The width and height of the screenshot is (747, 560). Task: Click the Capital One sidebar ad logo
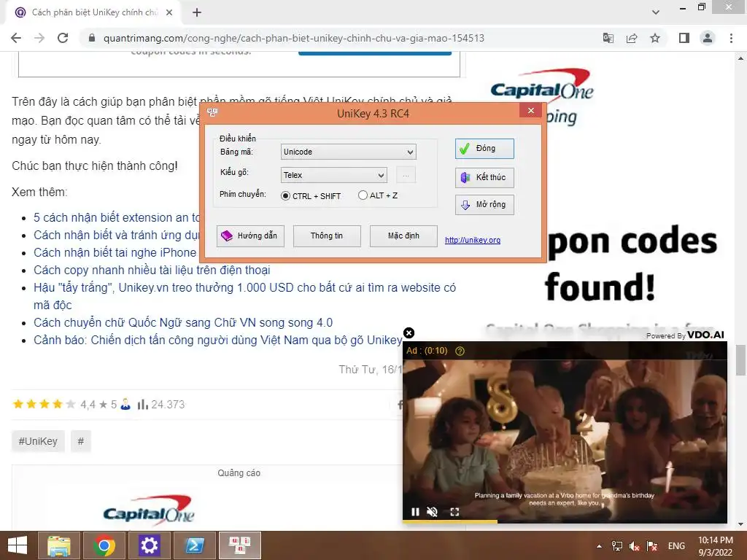coord(542,85)
